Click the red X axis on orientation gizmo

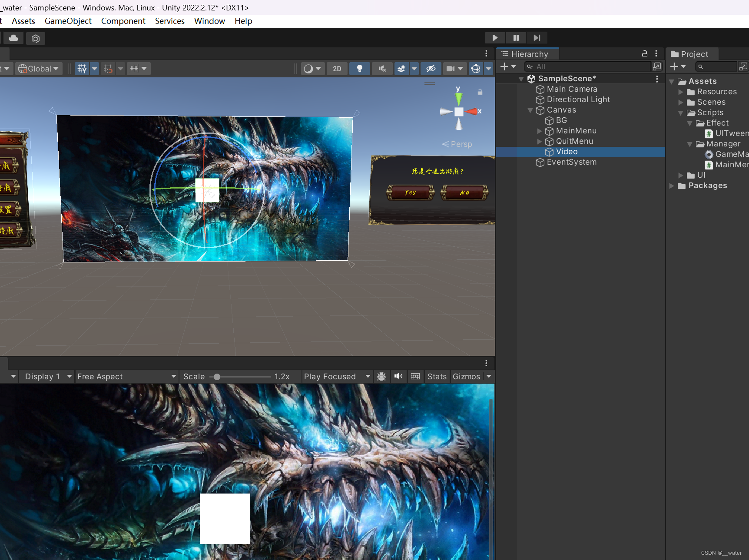(473, 112)
